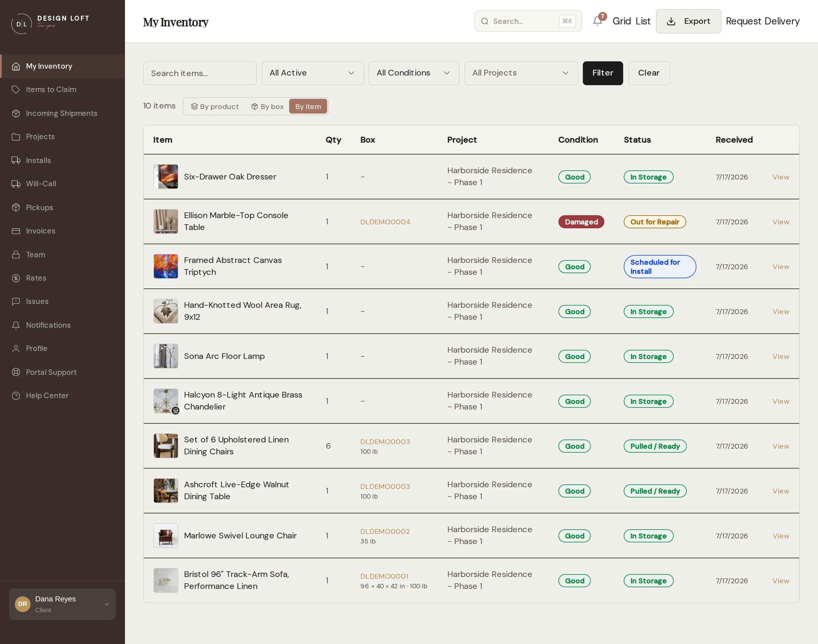Image resolution: width=818 pixels, height=644 pixels.
Task: Click the Search items input field
Action: (199, 73)
